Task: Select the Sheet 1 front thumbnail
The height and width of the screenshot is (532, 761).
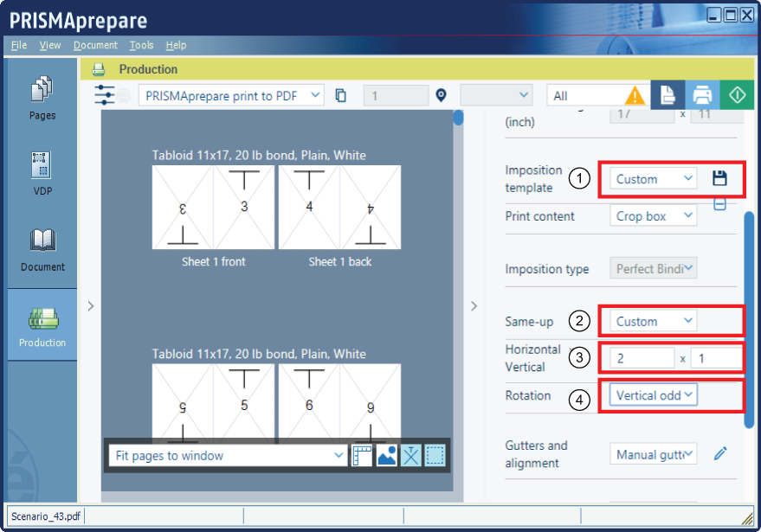Action: pos(213,207)
